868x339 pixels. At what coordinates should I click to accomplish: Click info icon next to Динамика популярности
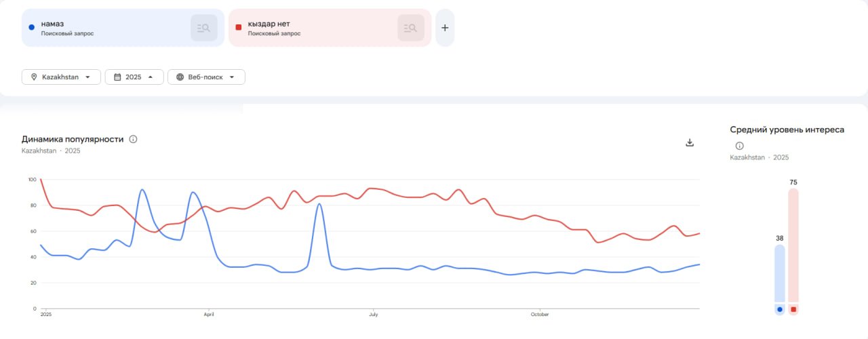[133, 139]
